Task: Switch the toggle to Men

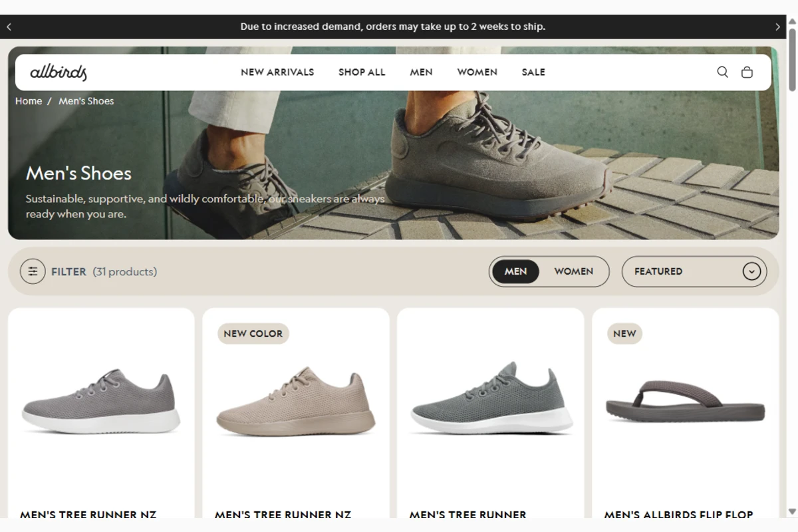Action: click(x=515, y=271)
